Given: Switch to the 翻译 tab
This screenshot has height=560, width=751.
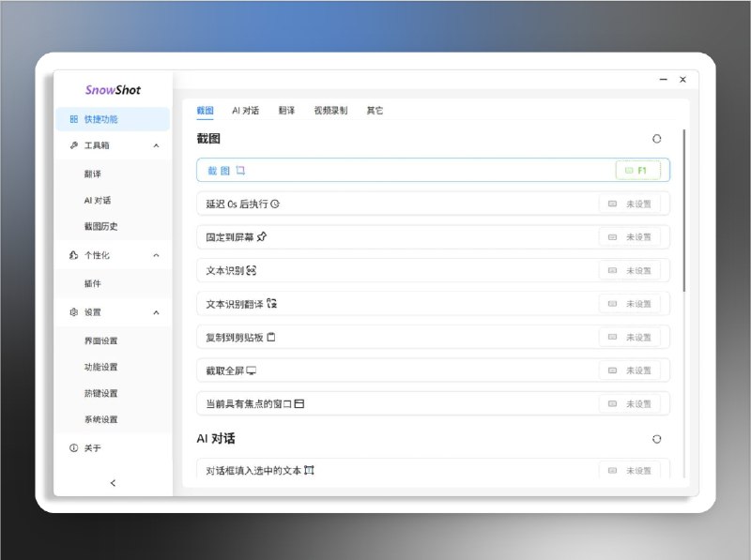Looking at the screenshot, I should pyautogui.click(x=286, y=110).
